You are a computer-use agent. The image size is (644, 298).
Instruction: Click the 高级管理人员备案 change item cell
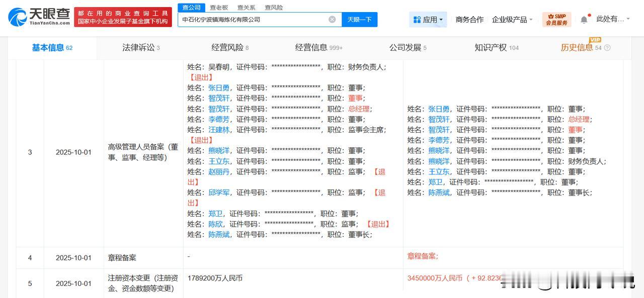[143, 152]
